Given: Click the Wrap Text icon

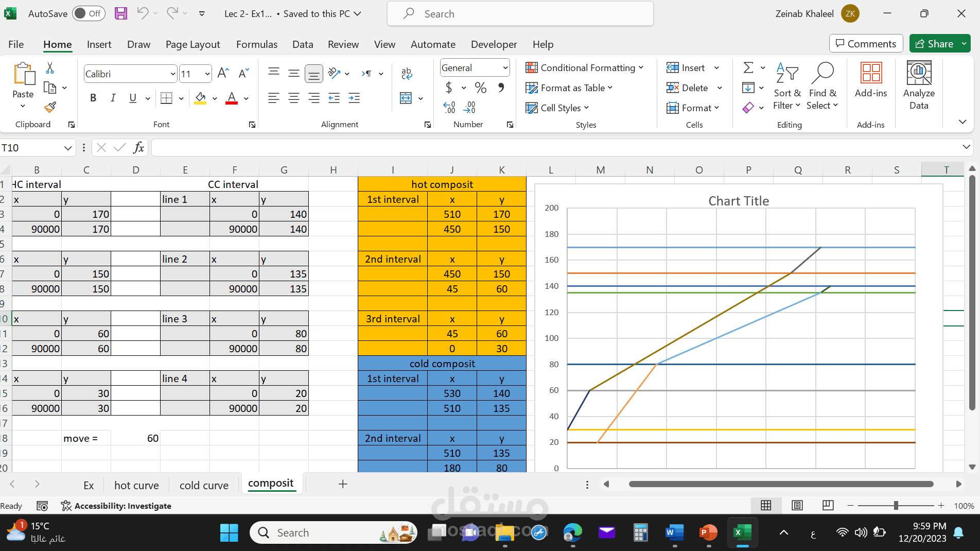Looking at the screenshot, I should [407, 74].
